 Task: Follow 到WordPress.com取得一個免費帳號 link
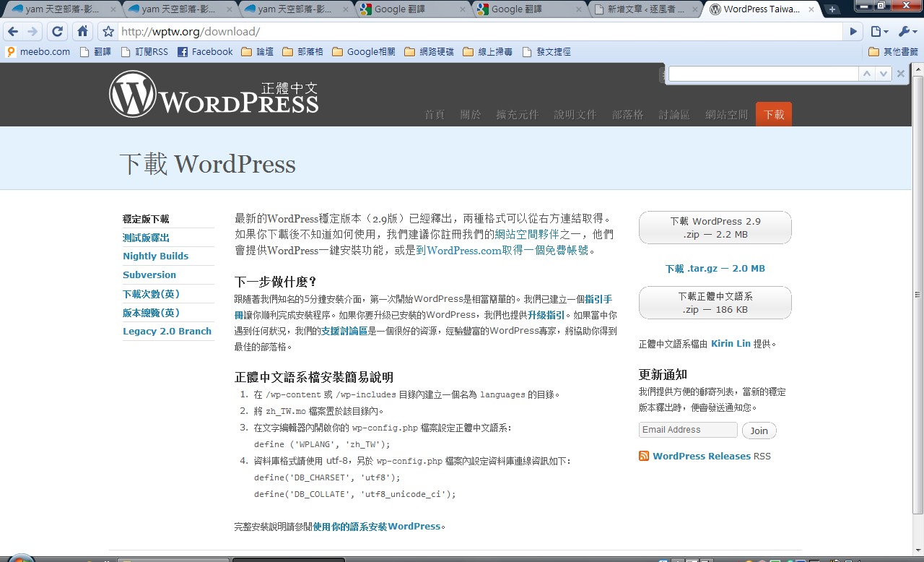click(502, 251)
